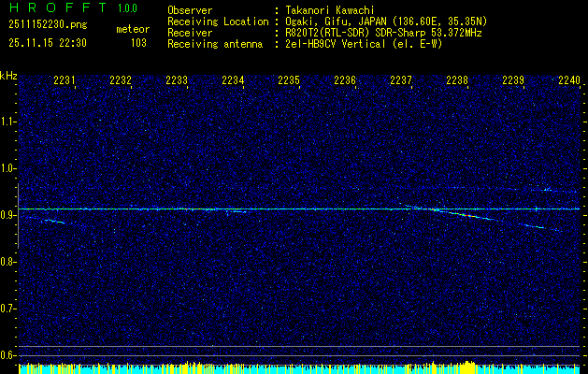This screenshot has height=374, width=588.
Task: Select the version number 1.0.0
Action: 127,8
